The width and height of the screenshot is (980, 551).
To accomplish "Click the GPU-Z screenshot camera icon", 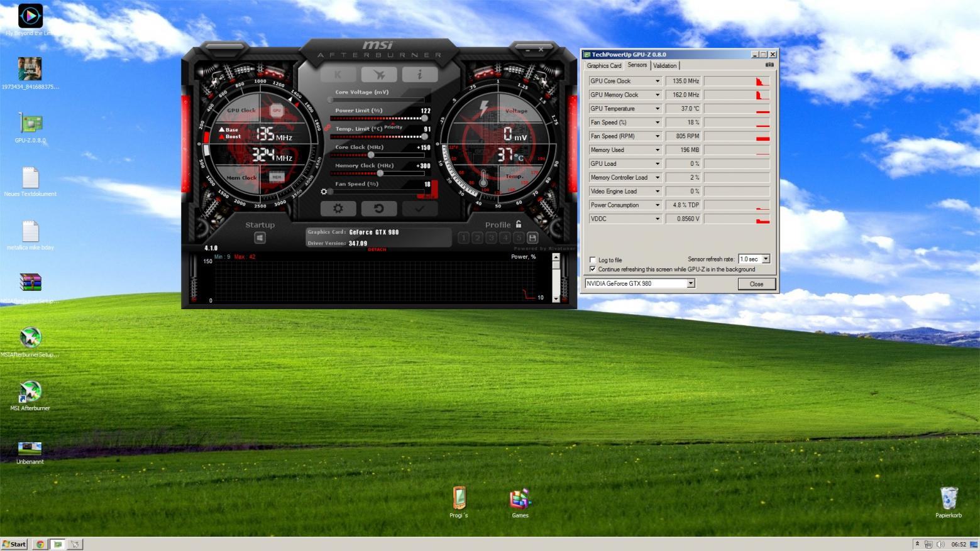I will [769, 65].
